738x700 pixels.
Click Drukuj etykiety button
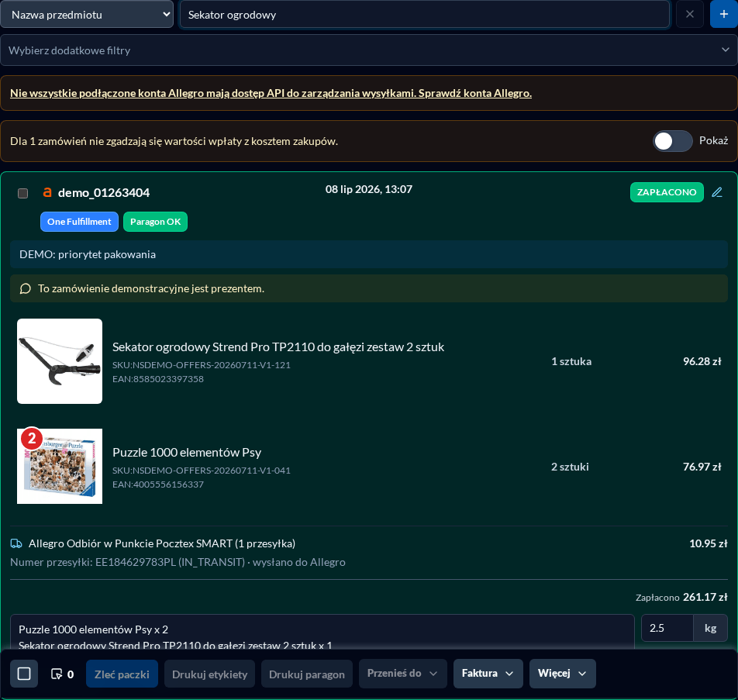click(209, 674)
